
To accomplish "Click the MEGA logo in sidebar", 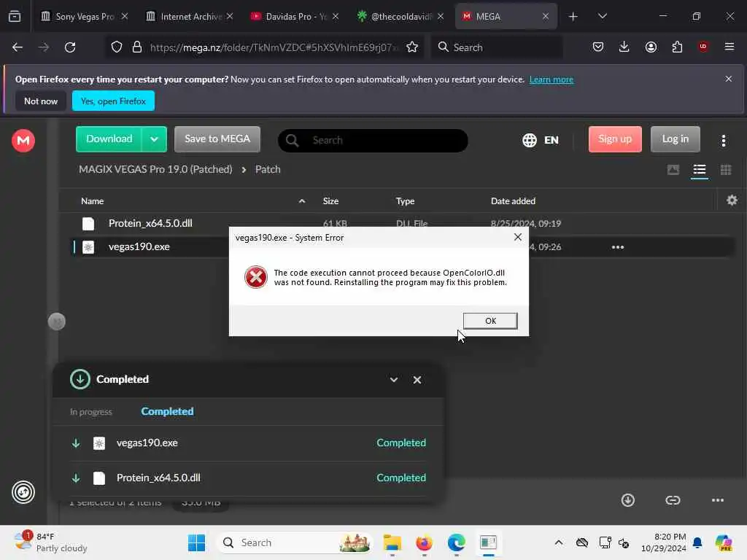I will (23, 141).
